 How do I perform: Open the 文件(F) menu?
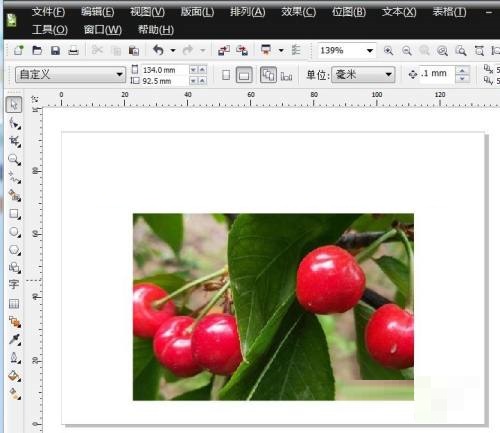[x=48, y=12]
